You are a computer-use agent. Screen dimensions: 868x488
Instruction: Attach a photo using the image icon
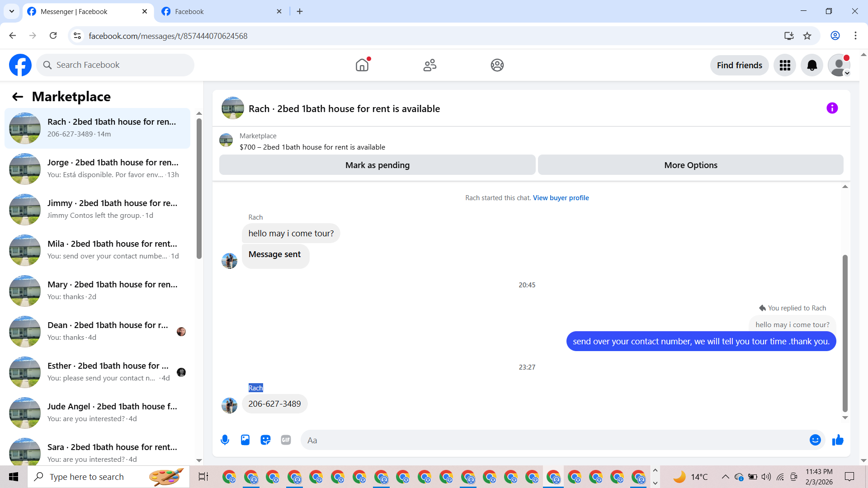click(245, 440)
